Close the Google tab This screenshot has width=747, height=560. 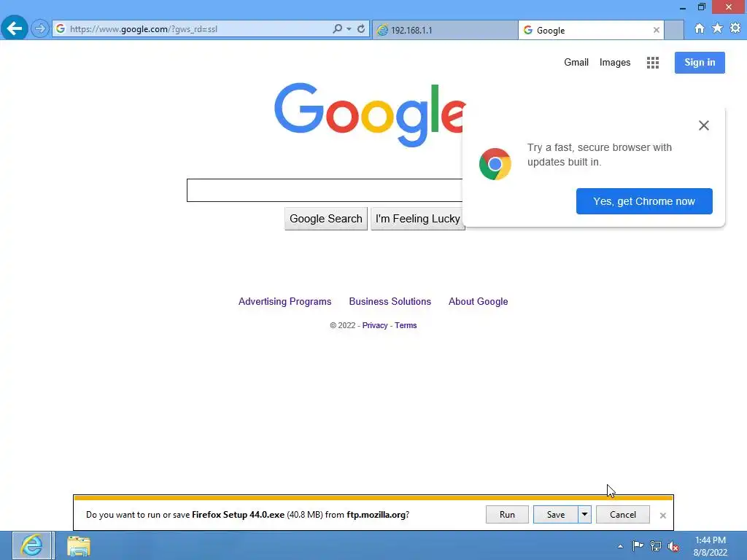[657, 30]
